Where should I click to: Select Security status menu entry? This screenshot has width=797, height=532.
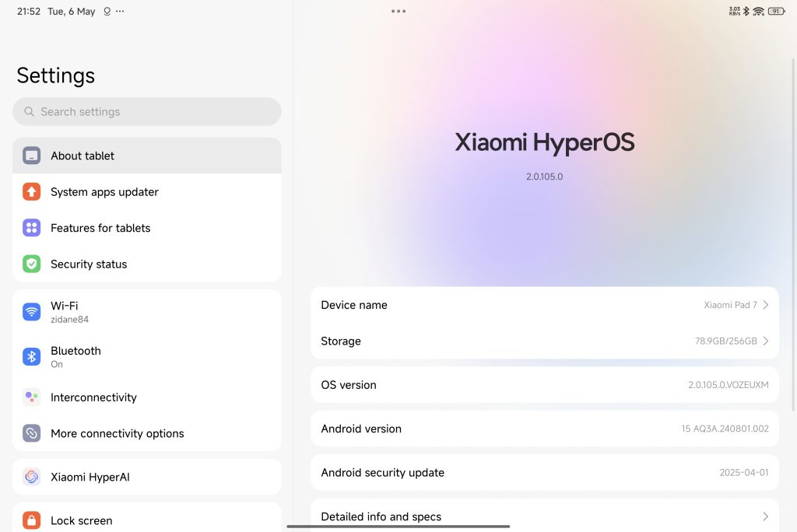click(x=146, y=264)
